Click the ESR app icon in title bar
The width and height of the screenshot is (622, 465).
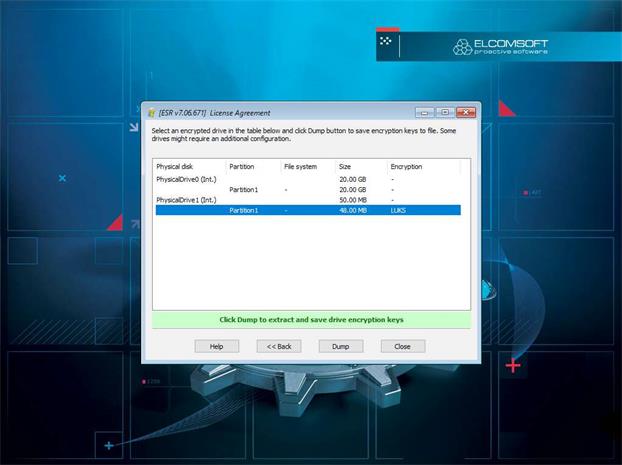152,113
